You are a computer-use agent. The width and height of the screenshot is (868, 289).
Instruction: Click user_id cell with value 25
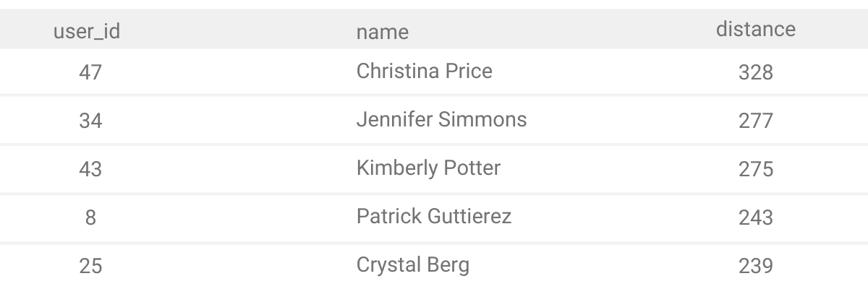click(90, 266)
